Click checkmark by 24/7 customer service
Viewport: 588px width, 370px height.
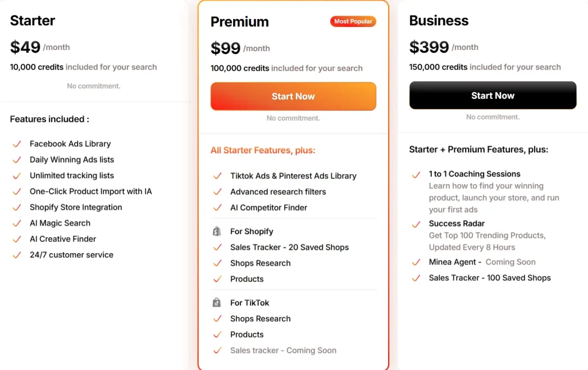coord(17,255)
